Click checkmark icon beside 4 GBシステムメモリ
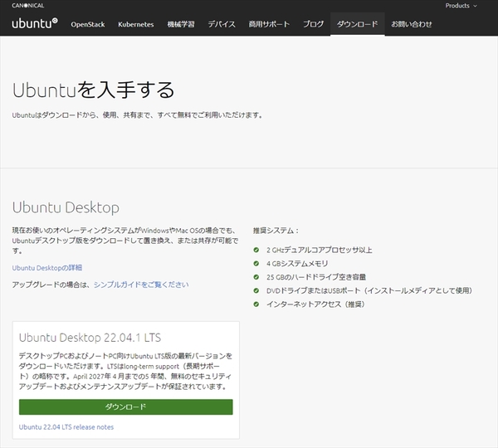 tap(258, 263)
